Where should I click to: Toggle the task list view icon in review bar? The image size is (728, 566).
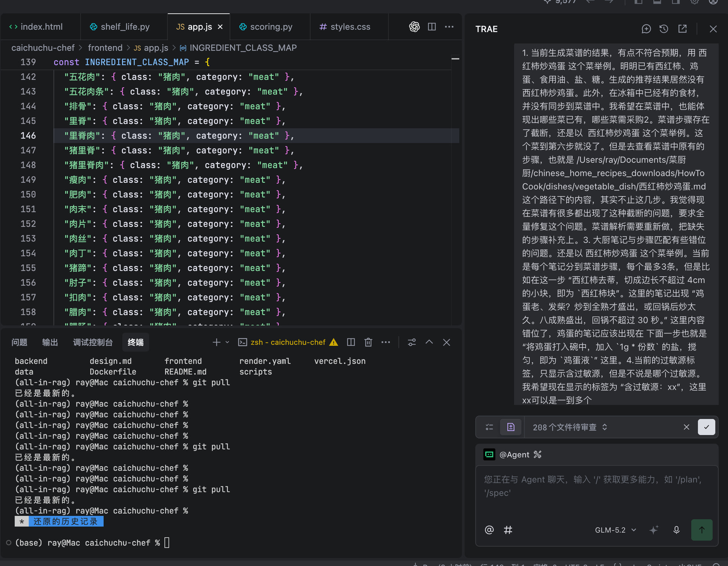pos(490,427)
